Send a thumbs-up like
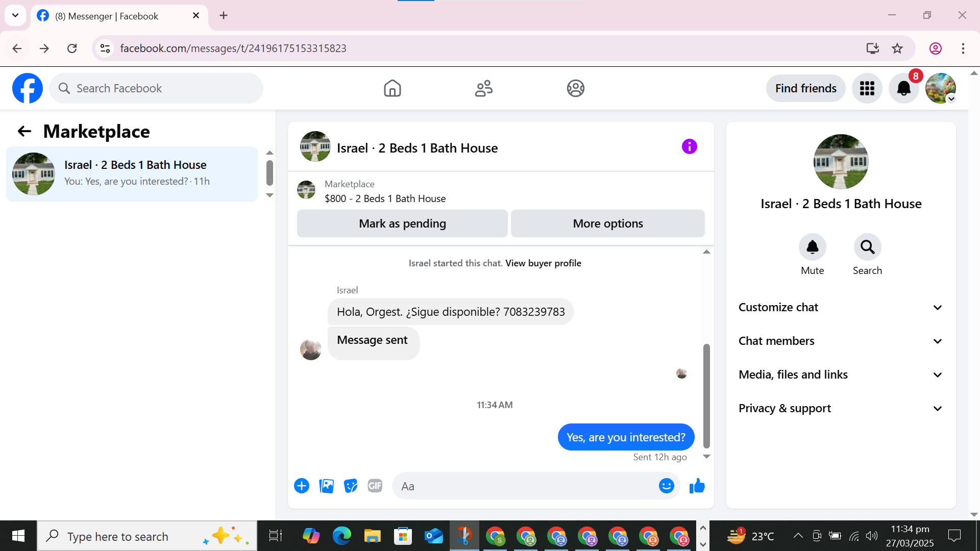Viewport: 980px width, 551px height. (x=697, y=486)
